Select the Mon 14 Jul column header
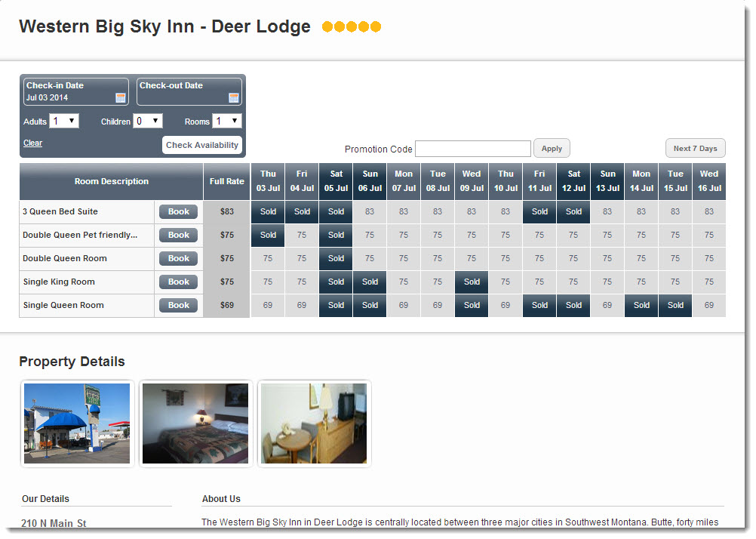This screenshot has height=539, width=756. coord(641,181)
